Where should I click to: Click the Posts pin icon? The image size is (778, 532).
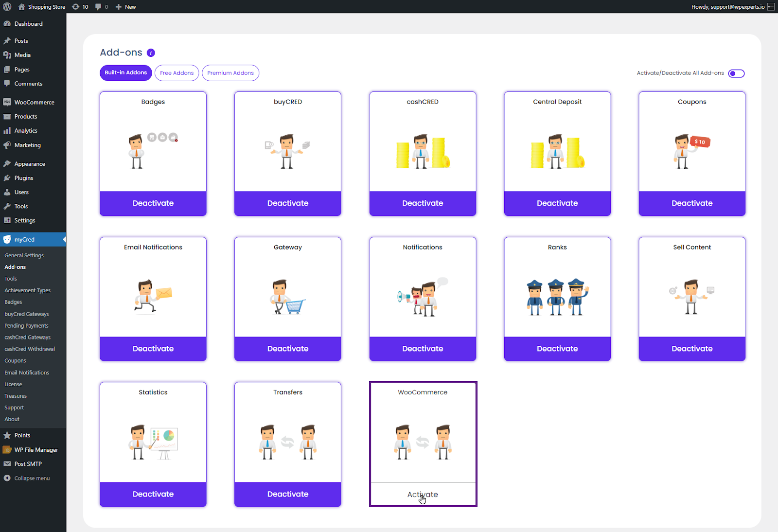7,41
